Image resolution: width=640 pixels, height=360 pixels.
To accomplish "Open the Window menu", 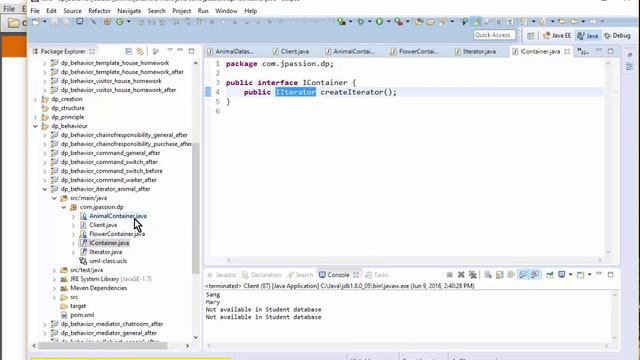I will [x=226, y=11].
